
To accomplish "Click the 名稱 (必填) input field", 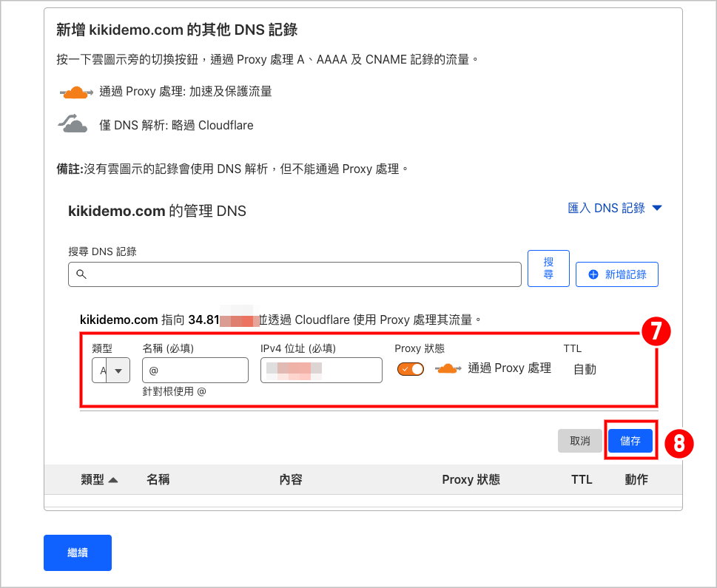I will pos(195,371).
